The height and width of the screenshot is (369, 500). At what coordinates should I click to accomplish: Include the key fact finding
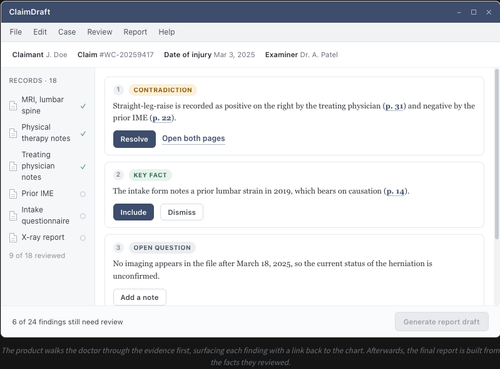pos(133,212)
